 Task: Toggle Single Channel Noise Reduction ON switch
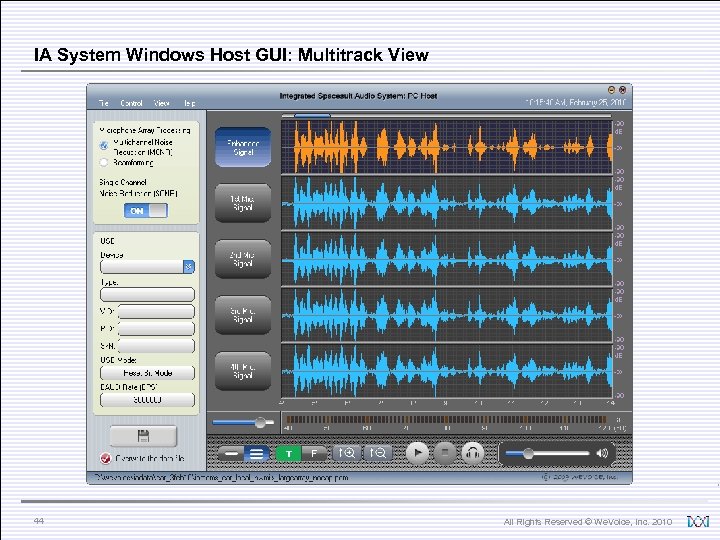tap(146, 211)
